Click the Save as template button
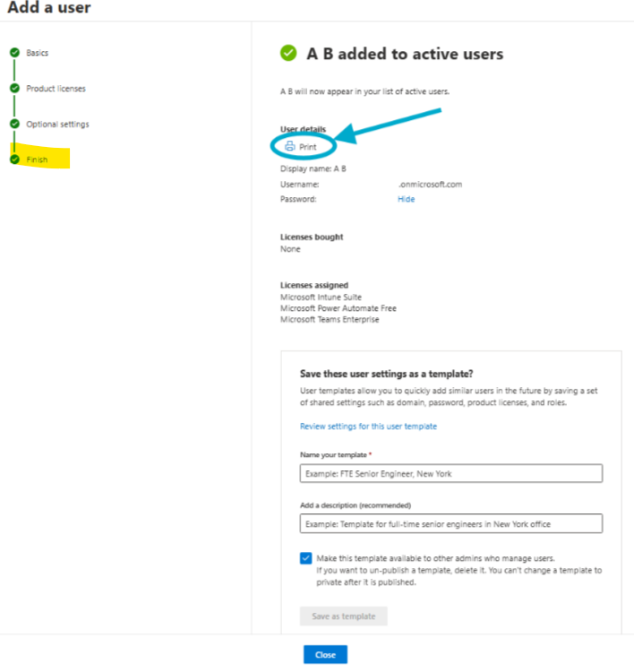Viewport: 634px width, 672px height. click(344, 616)
